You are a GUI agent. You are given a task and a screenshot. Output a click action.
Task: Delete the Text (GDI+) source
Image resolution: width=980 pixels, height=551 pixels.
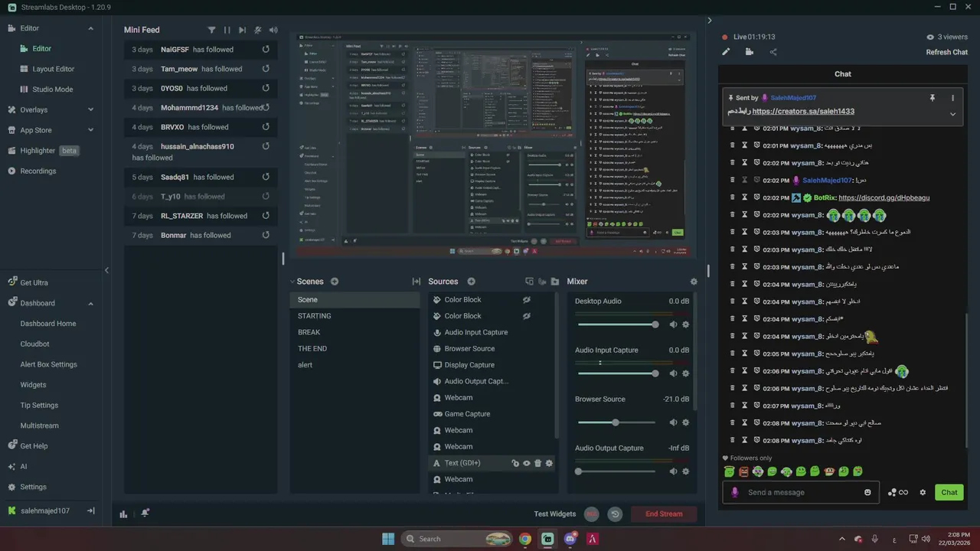[x=537, y=463]
